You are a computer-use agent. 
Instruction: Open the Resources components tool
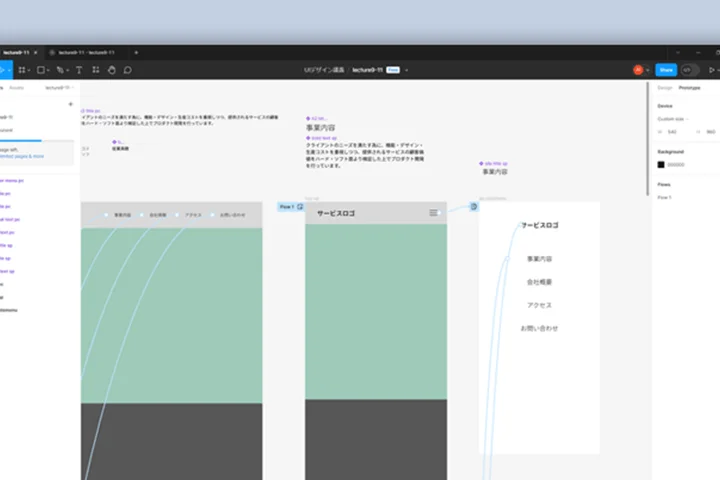[x=96, y=70]
